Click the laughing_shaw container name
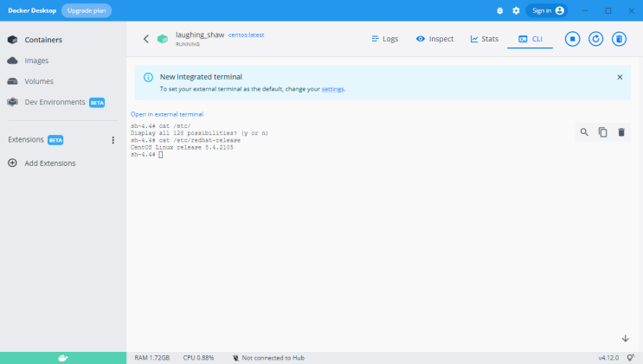Screen dimensions: 643x364 coord(200,35)
